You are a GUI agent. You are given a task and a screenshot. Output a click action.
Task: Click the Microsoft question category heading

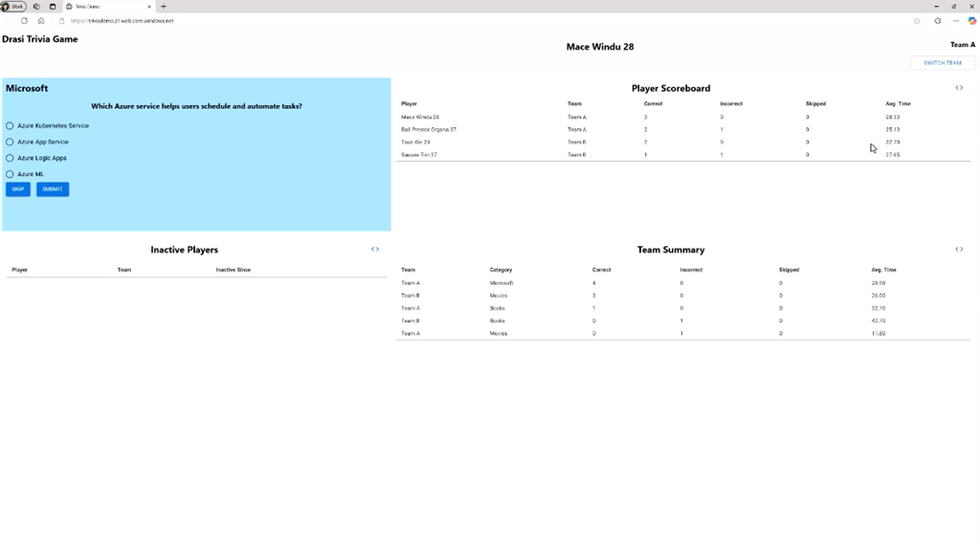(27, 88)
